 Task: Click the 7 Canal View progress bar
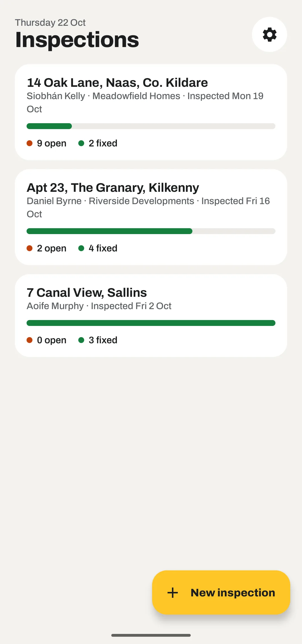click(x=151, y=323)
